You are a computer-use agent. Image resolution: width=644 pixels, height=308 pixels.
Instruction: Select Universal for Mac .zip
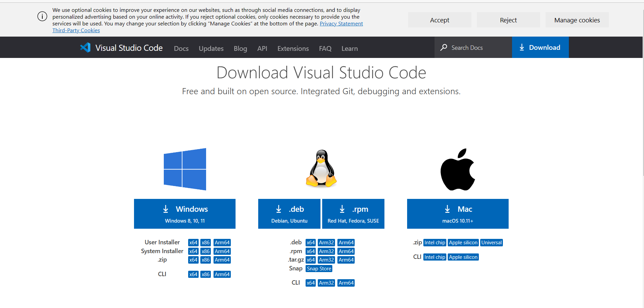pos(491,243)
